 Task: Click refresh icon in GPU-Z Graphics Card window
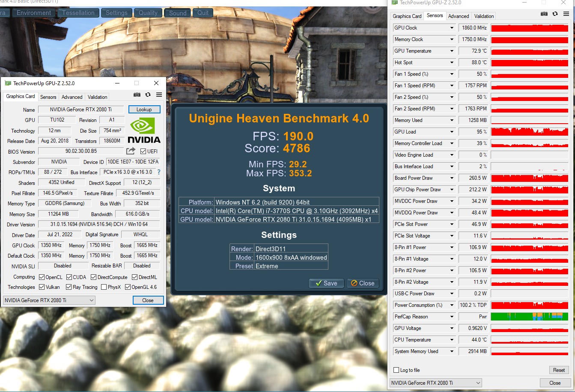click(148, 95)
